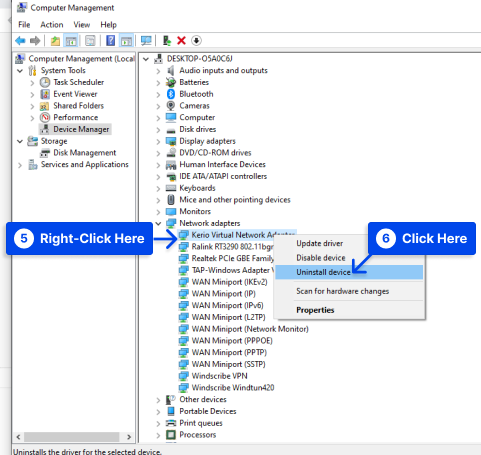The width and height of the screenshot is (481, 455).
Task: Collapse the Storage tree node
Action: click(x=20, y=141)
